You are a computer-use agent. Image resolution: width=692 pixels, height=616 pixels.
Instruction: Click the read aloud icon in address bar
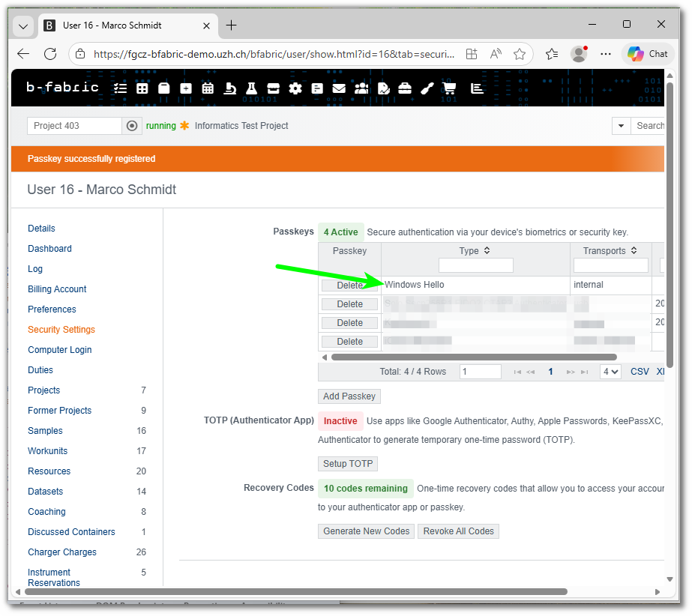click(496, 54)
